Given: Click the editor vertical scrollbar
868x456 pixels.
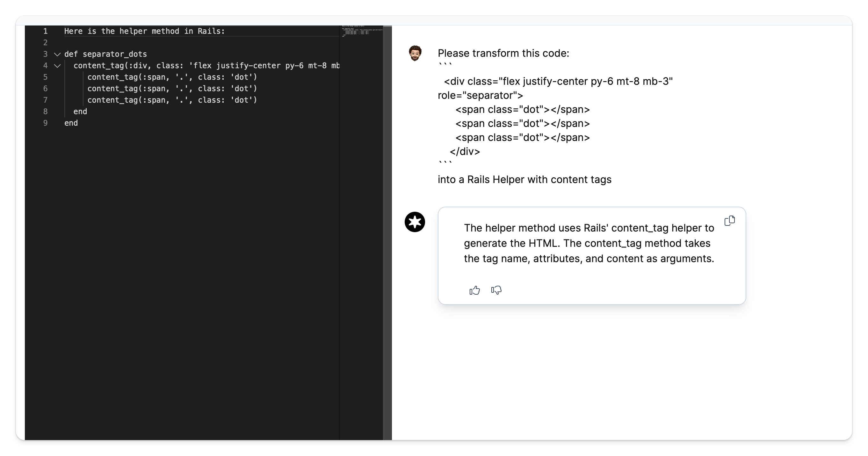Looking at the screenshot, I should [x=387, y=233].
